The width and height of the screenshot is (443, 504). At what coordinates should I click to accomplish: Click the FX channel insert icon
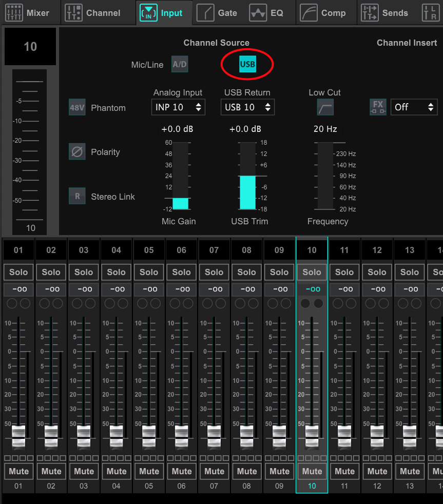(x=378, y=107)
